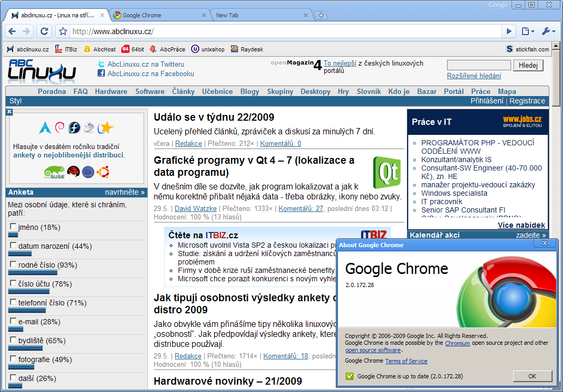The width and height of the screenshot is (563, 392).
Task: Open the new tab plus button
Action: click(x=321, y=15)
